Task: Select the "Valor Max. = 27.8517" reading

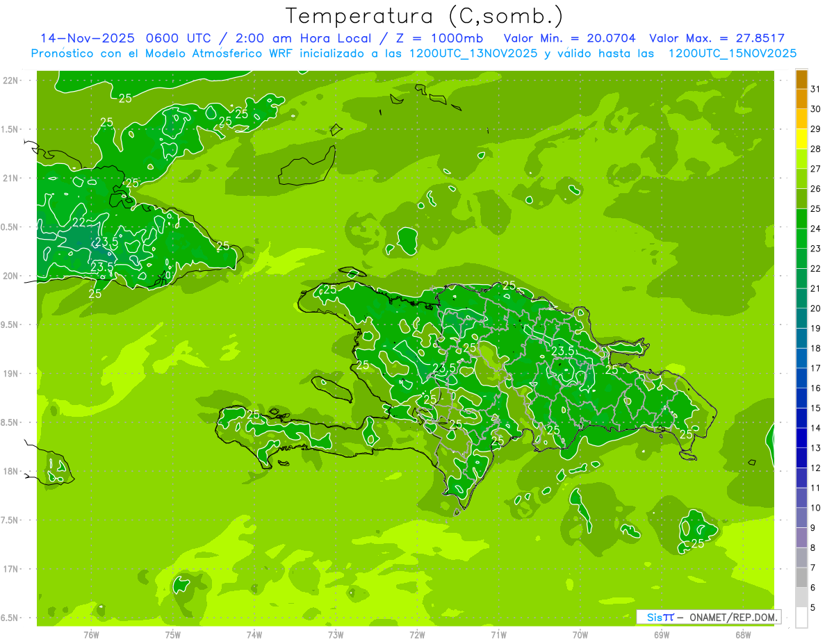Action: [x=717, y=38]
